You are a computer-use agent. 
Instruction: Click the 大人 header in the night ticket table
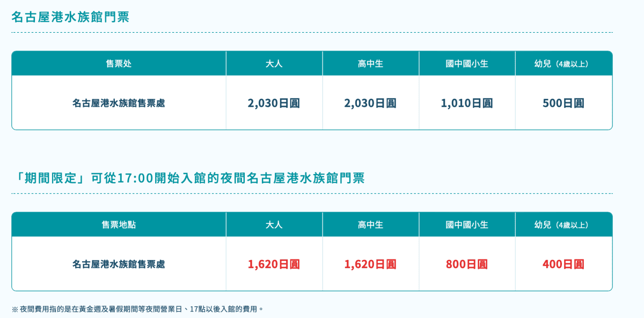click(x=274, y=225)
